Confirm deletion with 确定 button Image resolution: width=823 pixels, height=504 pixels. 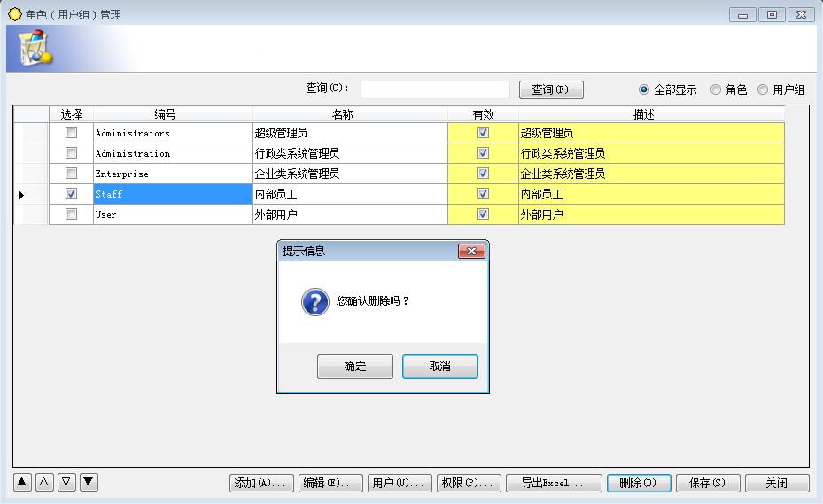pos(355,367)
